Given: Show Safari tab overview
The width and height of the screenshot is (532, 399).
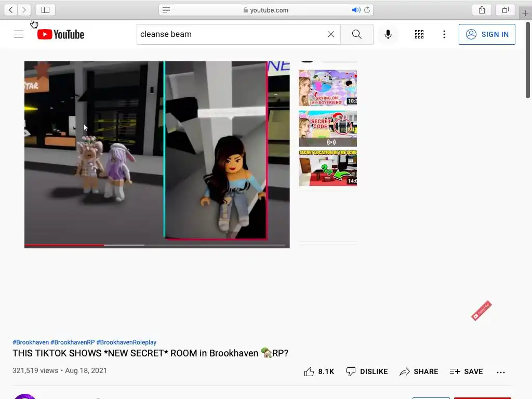Looking at the screenshot, I should point(505,10).
